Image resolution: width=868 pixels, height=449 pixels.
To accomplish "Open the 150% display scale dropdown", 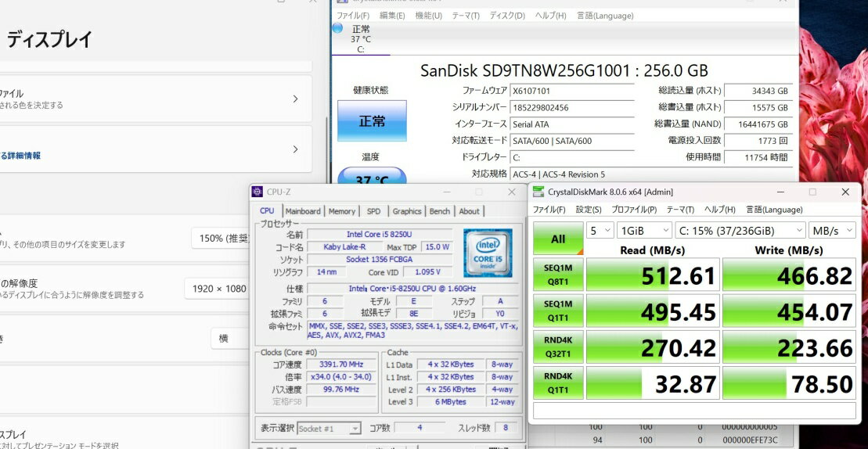I will tap(222, 239).
